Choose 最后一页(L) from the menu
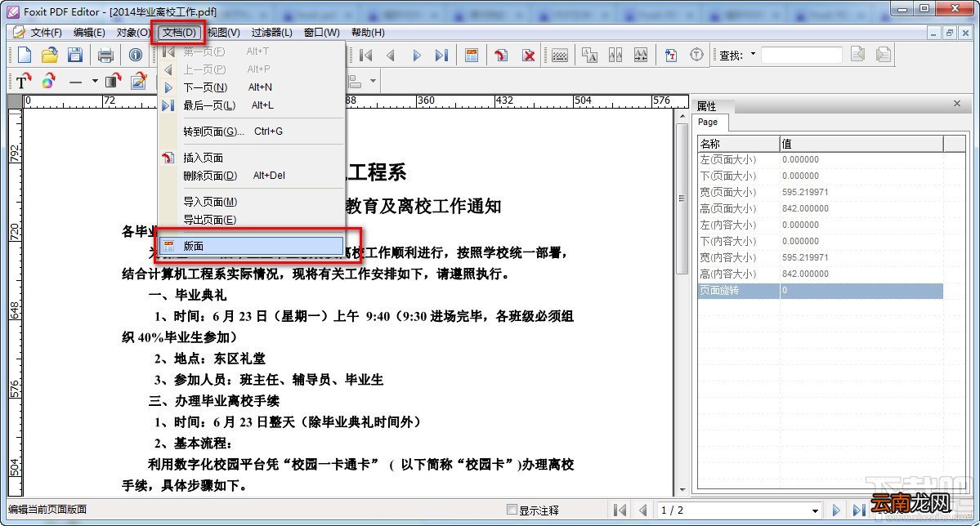980x526 pixels. pyautogui.click(x=251, y=105)
